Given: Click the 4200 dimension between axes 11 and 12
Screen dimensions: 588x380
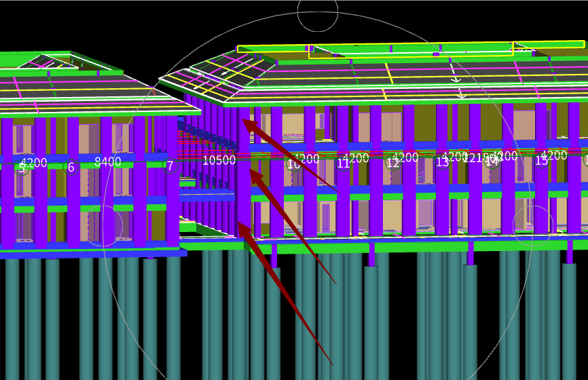Looking at the screenshot, I should pos(356,158).
